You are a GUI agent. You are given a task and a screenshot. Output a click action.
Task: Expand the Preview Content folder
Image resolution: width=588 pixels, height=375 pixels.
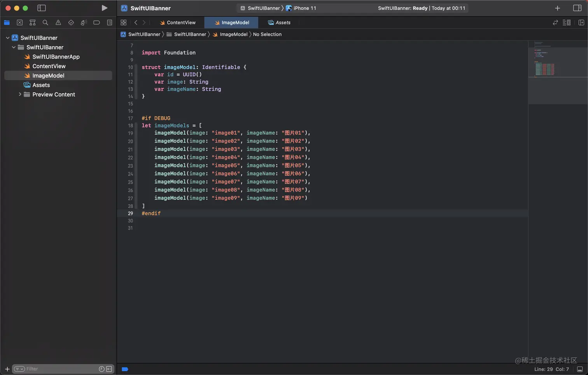[x=20, y=95]
